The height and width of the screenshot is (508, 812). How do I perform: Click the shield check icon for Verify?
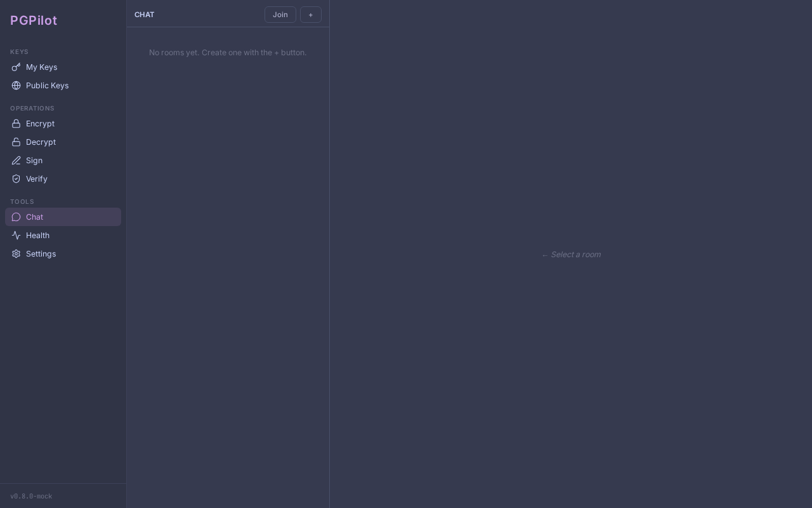tap(16, 179)
